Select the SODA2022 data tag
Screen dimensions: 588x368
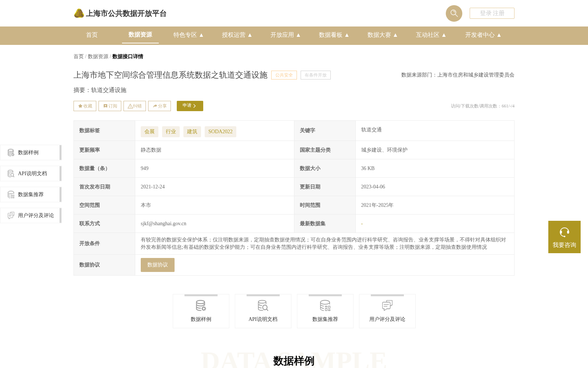220,132
